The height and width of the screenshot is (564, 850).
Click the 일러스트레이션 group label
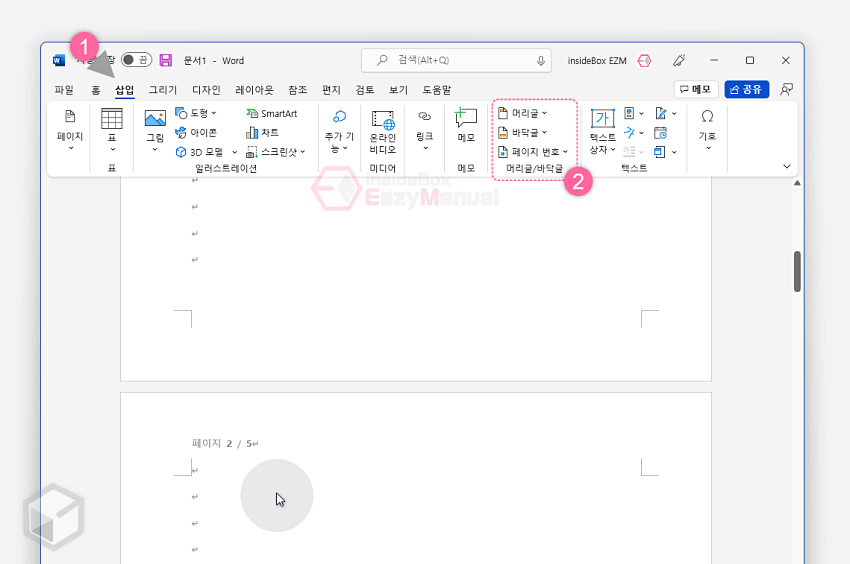(226, 169)
